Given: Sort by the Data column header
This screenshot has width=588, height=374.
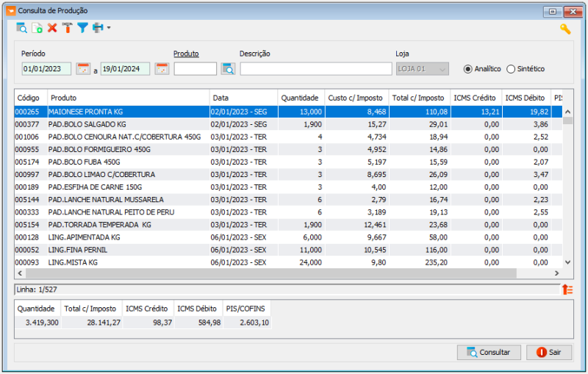Looking at the screenshot, I should 243,98.
